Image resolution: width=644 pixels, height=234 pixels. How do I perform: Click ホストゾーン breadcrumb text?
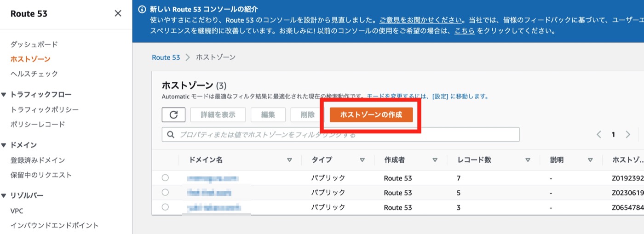[216, 57]
